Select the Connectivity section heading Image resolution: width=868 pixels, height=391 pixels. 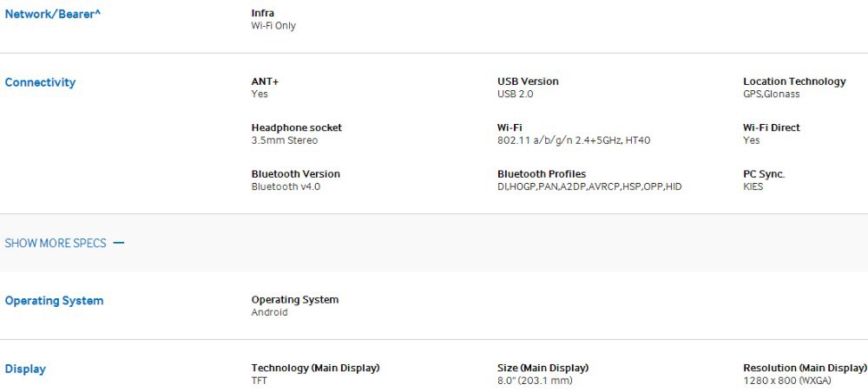(40, 82)
